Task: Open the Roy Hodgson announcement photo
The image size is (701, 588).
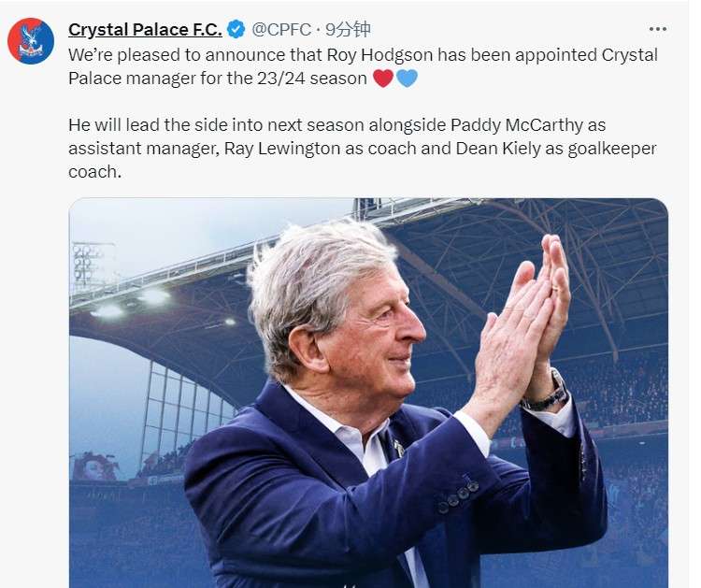Action: [368, 393]
